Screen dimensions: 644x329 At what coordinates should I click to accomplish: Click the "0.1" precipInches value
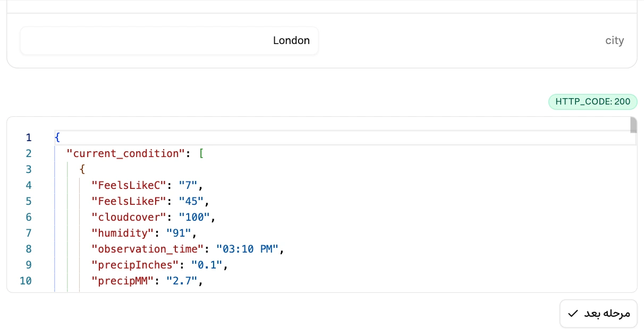coord(207,265)
